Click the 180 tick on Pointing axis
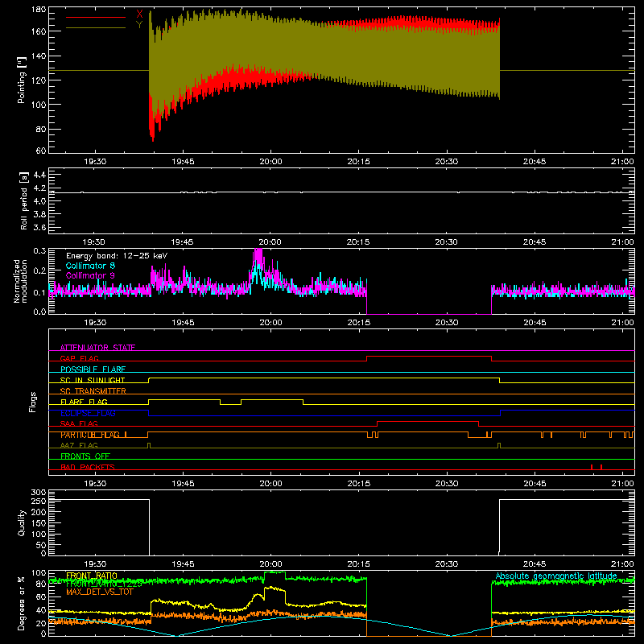 point(39,10)
